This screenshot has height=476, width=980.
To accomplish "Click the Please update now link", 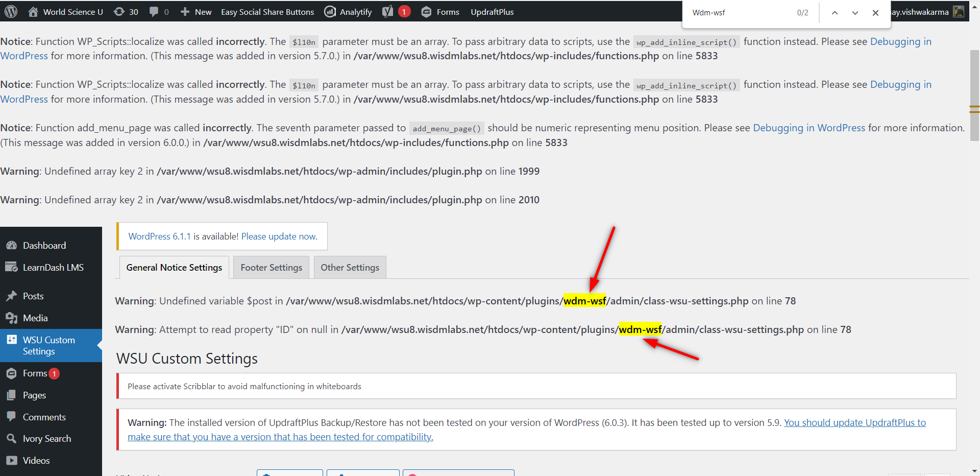I will [279, 236].
